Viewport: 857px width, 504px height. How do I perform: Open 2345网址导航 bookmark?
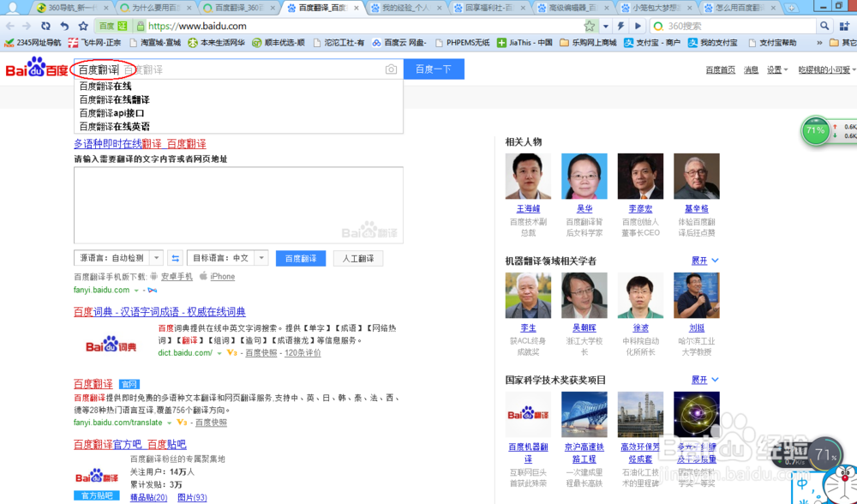pyautogui.click(x=33, y=42)
